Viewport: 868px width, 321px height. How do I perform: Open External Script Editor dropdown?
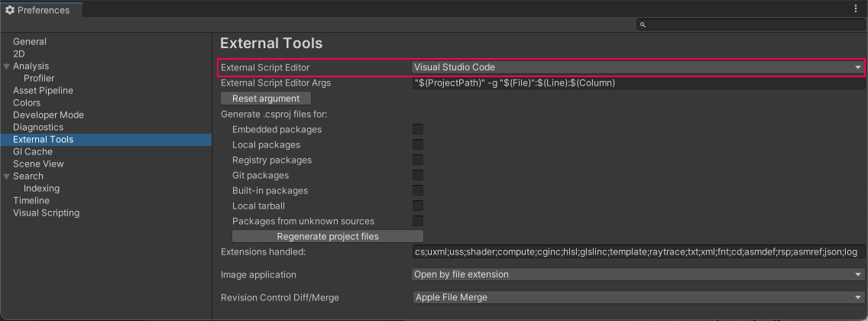pyautogui.click(x=637, y=67)
